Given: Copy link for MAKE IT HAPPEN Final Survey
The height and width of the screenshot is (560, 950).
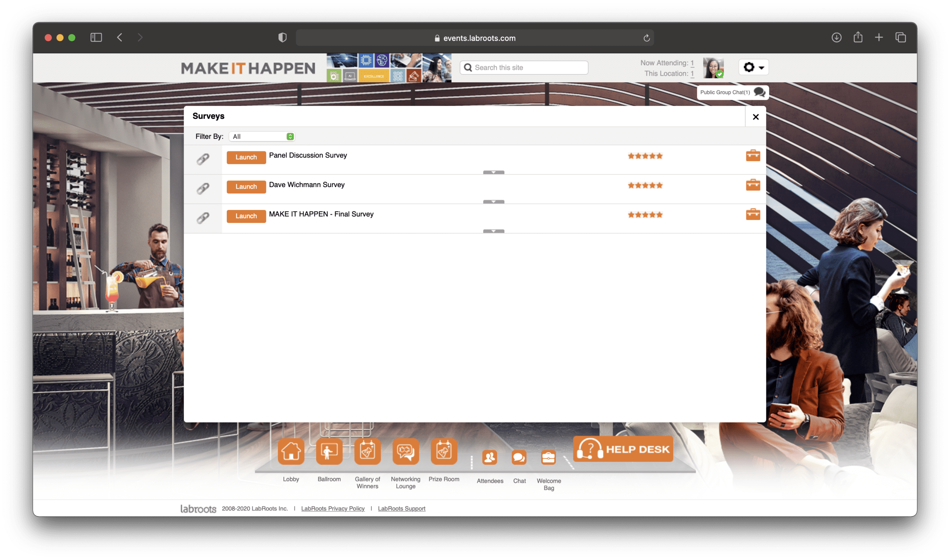Looking at the screenshot, I should (x=203, y=218).
